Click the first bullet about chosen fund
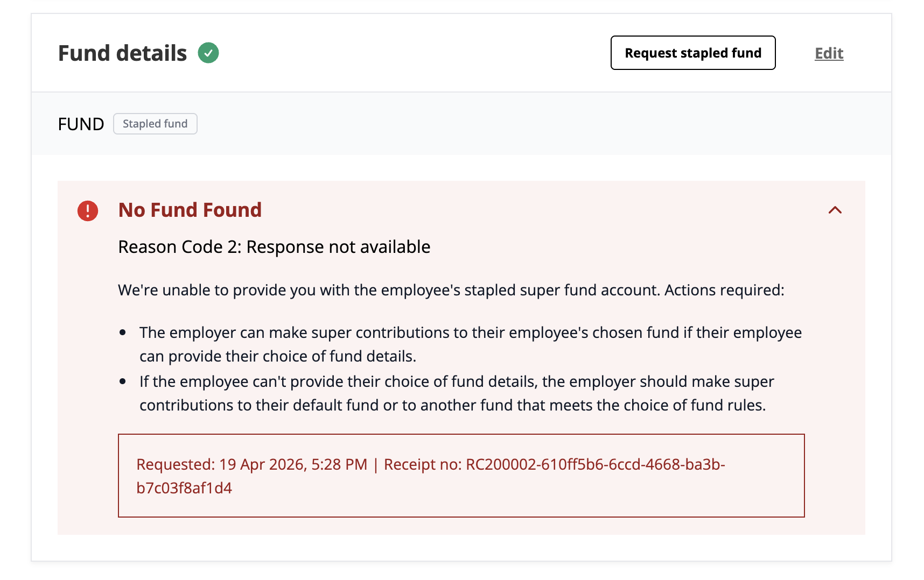Image resolution: width=924 pixels, height=580 pixels. 471,344
